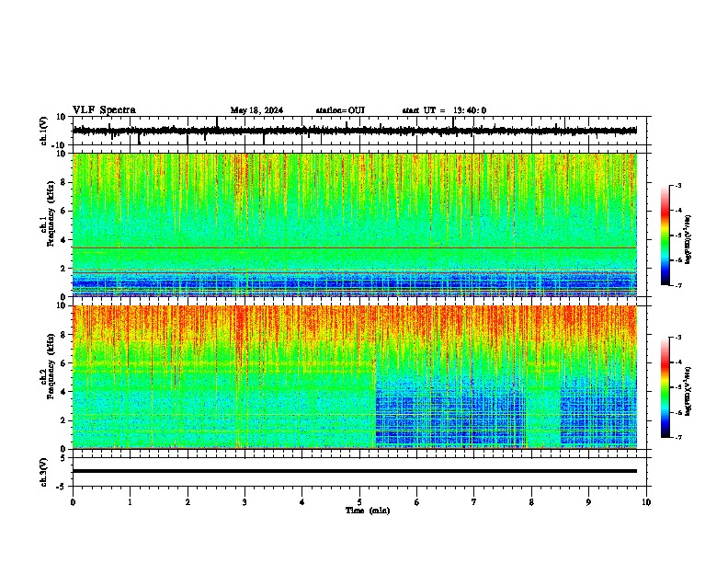Image resolution: width=728 pixels, height=563 pixels.
Task: Click the ch.1 spectrogram 2 kHz tick label
Action: click(x=63, y=269)
